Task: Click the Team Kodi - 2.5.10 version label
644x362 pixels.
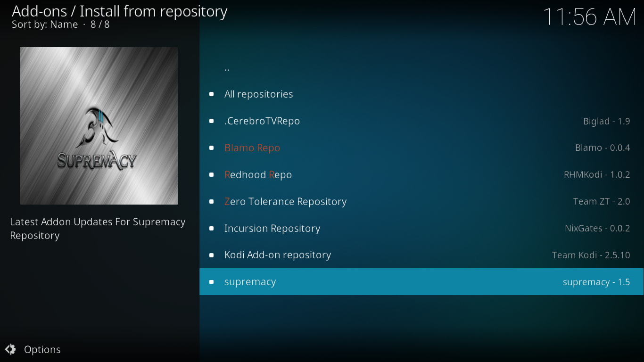Action: coord(591,255)
